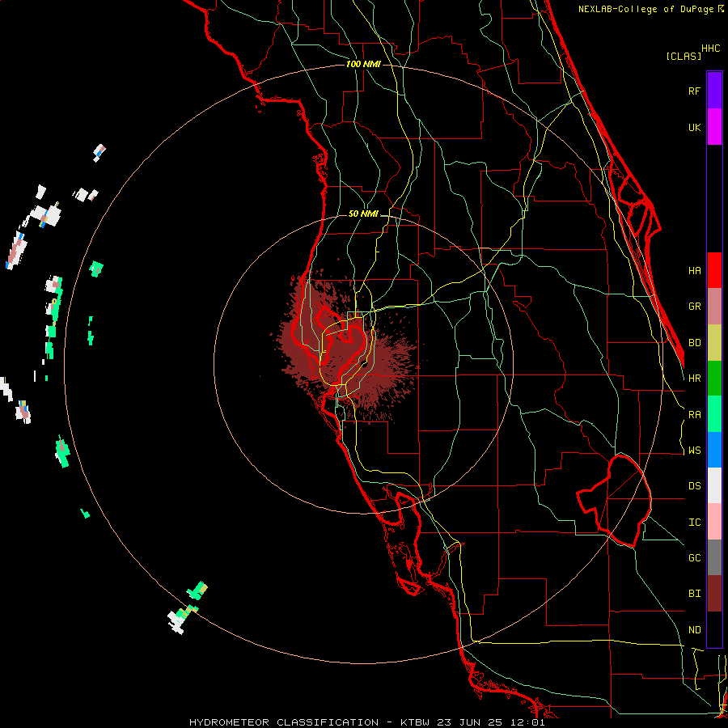This screenshot has height=728, width=728.
Task: Click the red HA legend color swatch
Action: pos(714,270)
